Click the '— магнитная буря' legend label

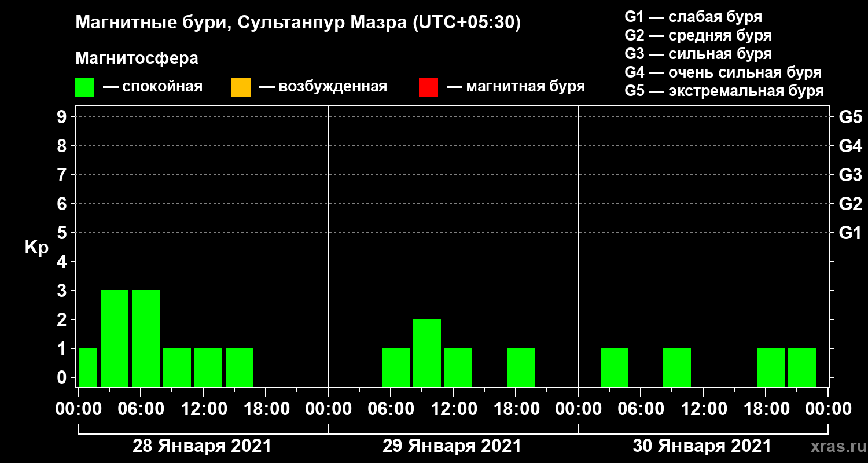pyautogui.click(x=516, y=87)
